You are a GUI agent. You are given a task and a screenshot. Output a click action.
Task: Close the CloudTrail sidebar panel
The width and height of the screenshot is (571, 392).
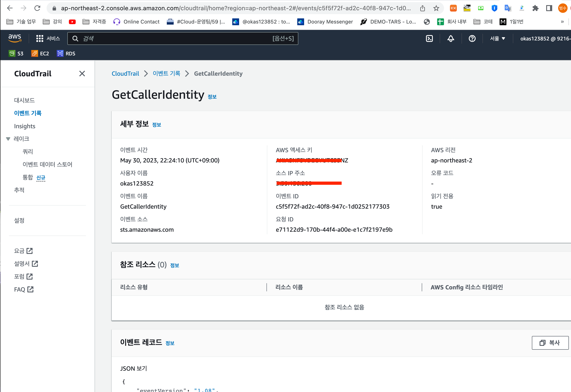pyautogui.click(x=82, y=74)
